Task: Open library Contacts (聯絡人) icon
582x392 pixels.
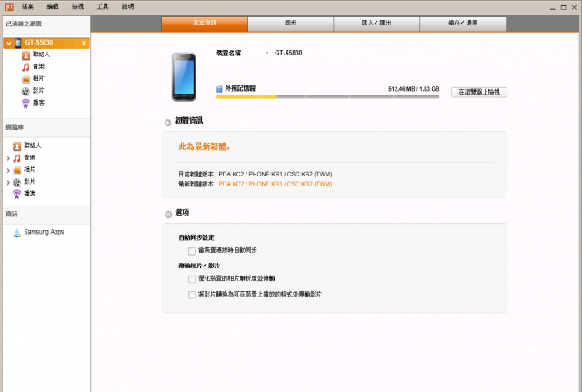Action: [16, 146]
